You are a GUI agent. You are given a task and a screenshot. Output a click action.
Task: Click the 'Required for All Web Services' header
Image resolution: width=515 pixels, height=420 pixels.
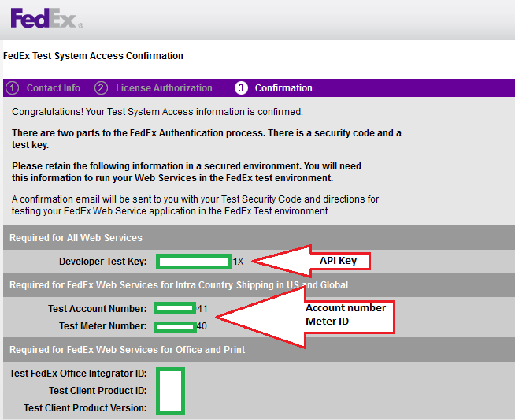[76, 238]
